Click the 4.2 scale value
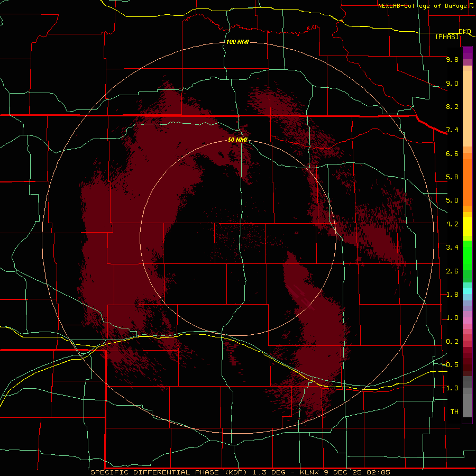476x476 pixels. (x=452, y=224)
